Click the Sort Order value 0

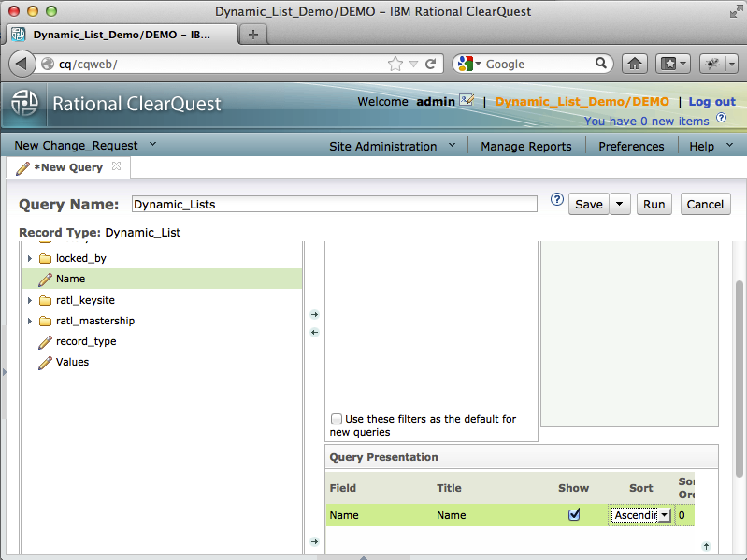[x=682, y=515]
